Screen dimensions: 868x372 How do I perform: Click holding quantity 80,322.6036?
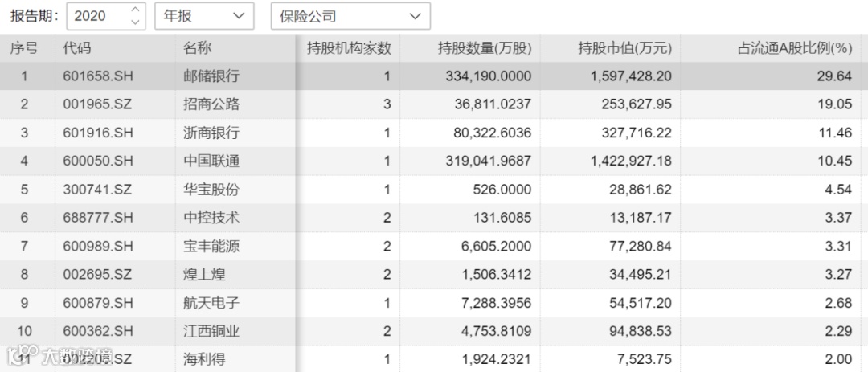pos(492,133)
